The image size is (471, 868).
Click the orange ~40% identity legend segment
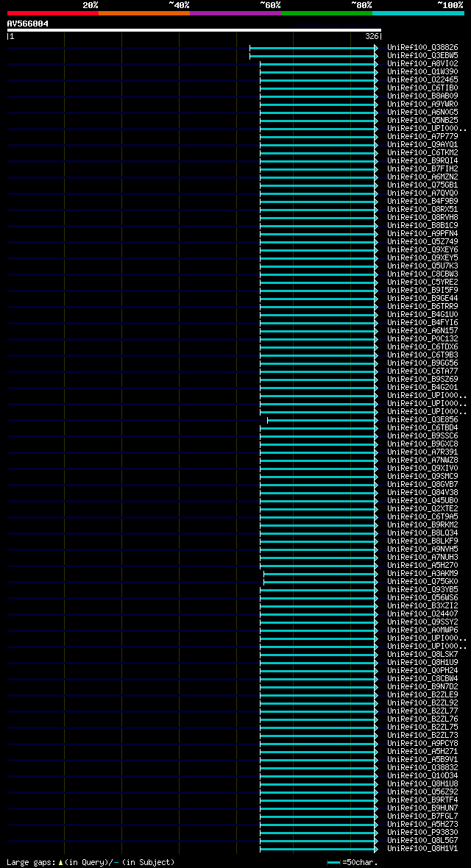[x=144, y=13]
